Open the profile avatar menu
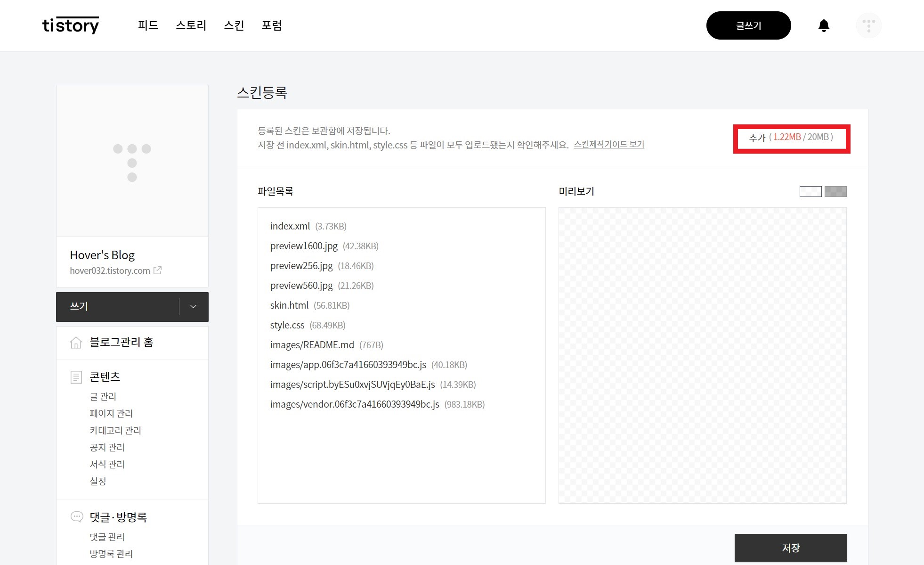924x565 pixels. [x=868, y=25]
